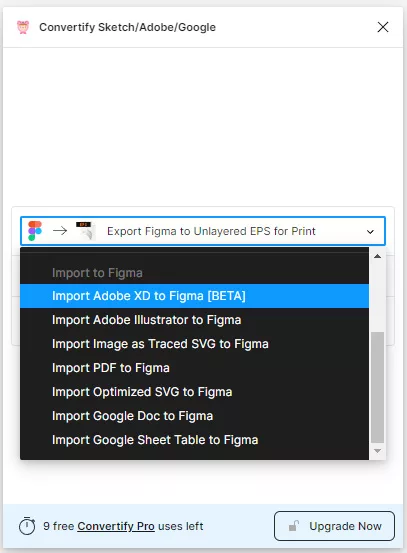This screenshot has height=553, width=407.
Task: Open the Export Figma to Unlayered EPS combo box
Action: coord(203,231)
